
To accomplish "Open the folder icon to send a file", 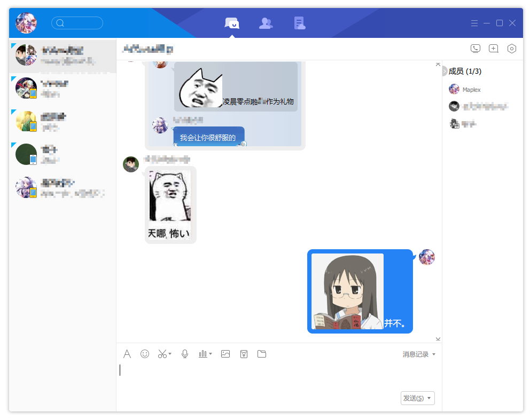I will (x=262, y=354).
